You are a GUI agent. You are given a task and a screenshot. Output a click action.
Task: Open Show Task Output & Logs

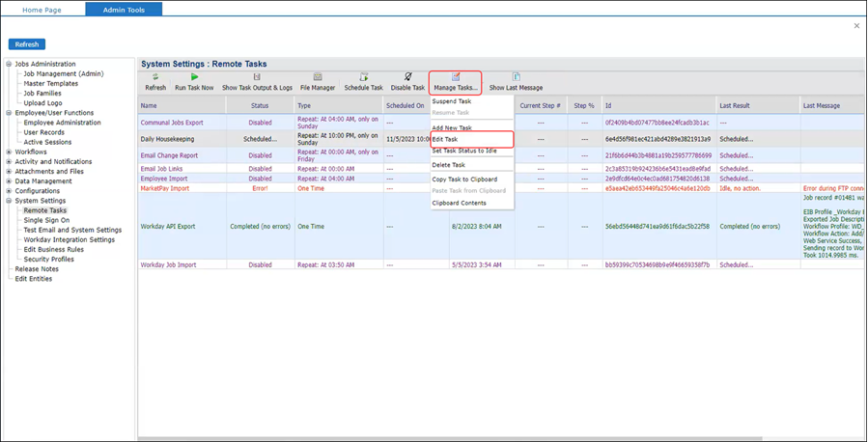(257, 77)
